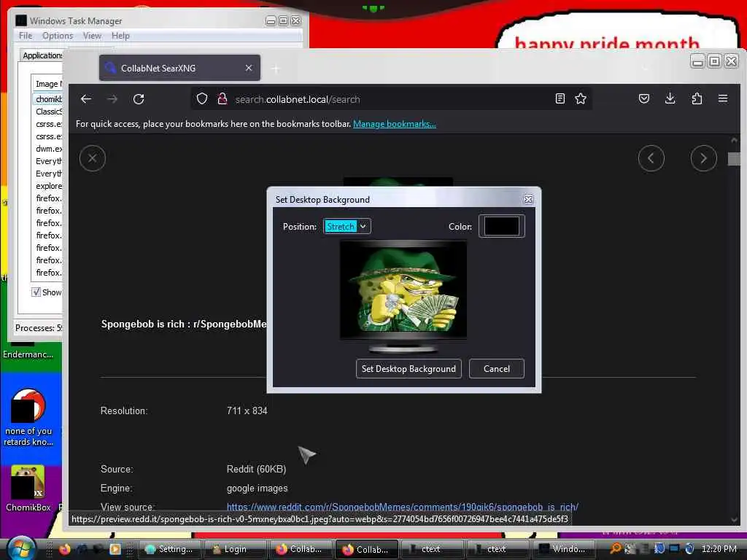
Task: Open the Color picker swatch
Action: pyautogui.click(x=501, y=226)
